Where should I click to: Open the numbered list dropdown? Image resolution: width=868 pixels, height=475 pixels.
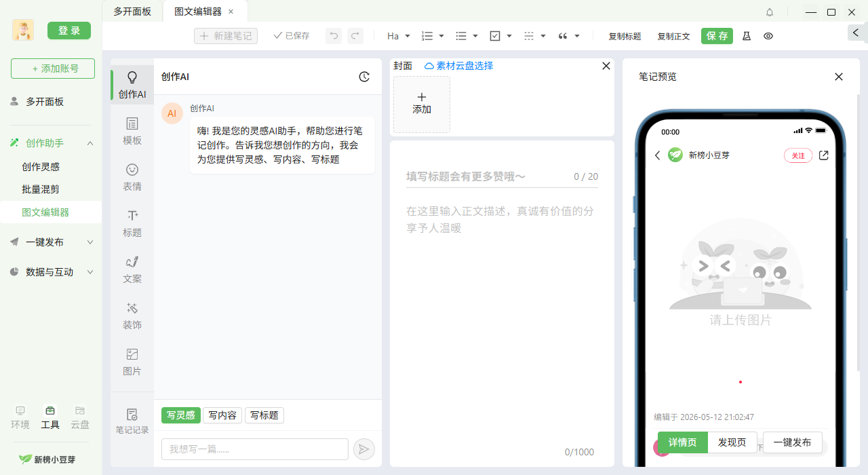click(x=433, y=36)
